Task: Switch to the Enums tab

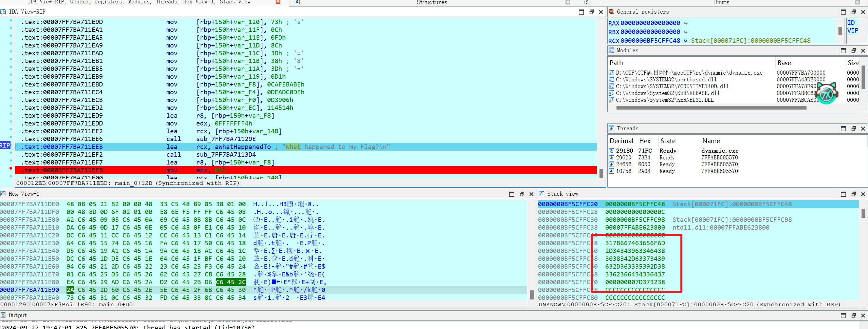Action: pos(721,2)
